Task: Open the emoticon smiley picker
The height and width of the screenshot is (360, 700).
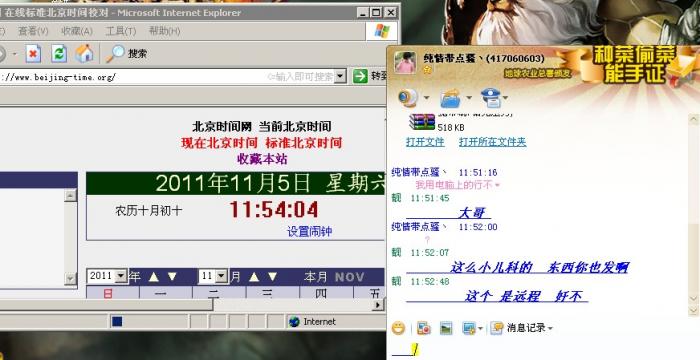Action: tap(398, 328)
